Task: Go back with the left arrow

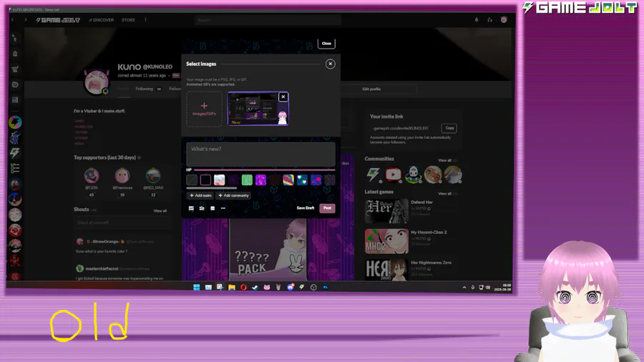Action: tap(13, 20)
